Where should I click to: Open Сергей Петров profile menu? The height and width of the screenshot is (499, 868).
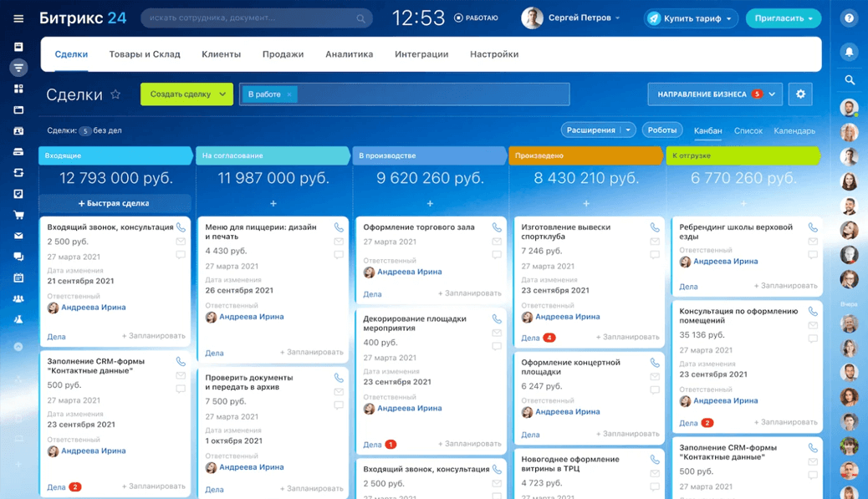click(584, 18)
